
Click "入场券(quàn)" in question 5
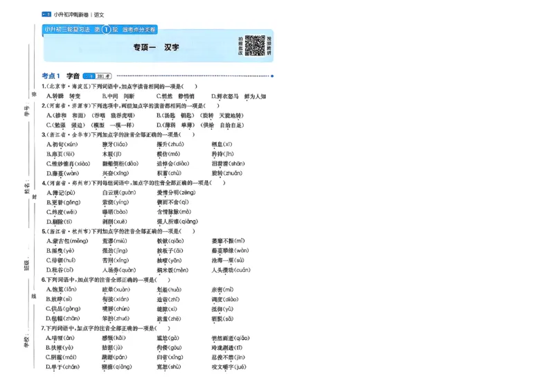119,270
